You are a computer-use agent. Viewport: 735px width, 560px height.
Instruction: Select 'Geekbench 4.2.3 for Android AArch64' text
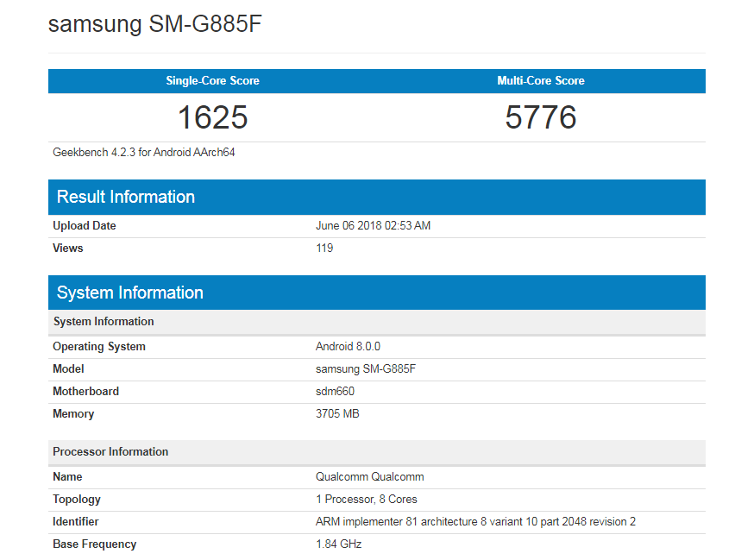point(143,153)
